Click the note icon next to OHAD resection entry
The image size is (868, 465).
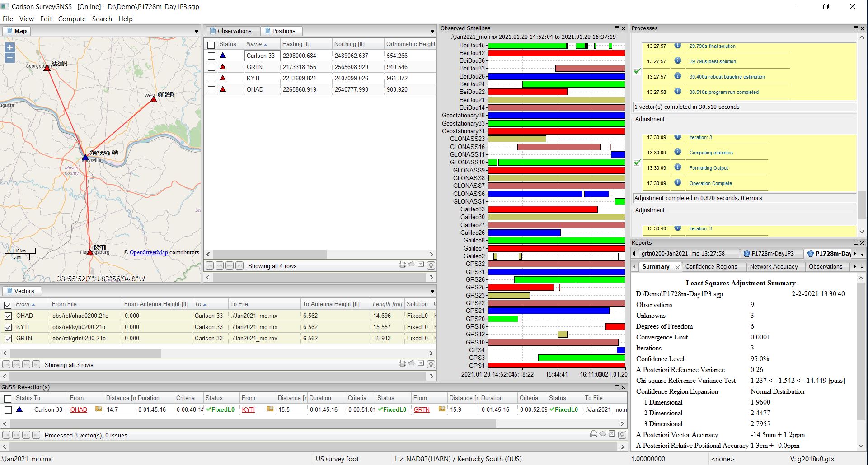click(99, 409)
